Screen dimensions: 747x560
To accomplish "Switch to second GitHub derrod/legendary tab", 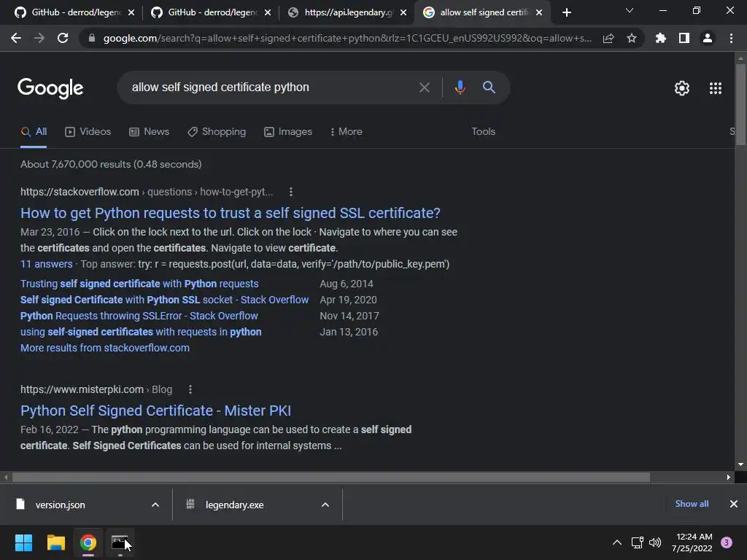I will click(x=204, y=12).
